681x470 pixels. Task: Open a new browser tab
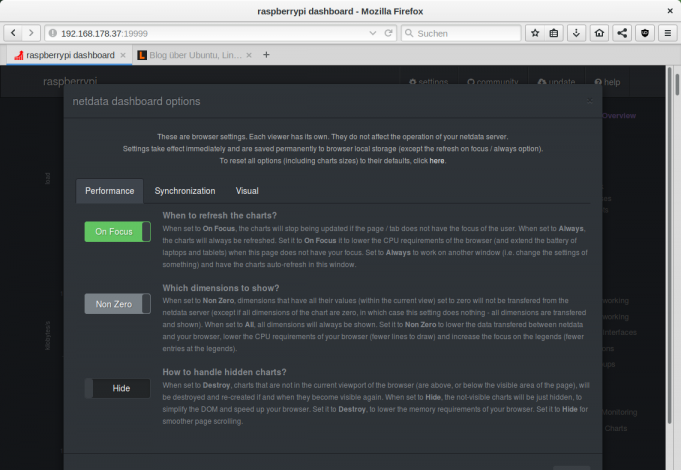point(266,55)
